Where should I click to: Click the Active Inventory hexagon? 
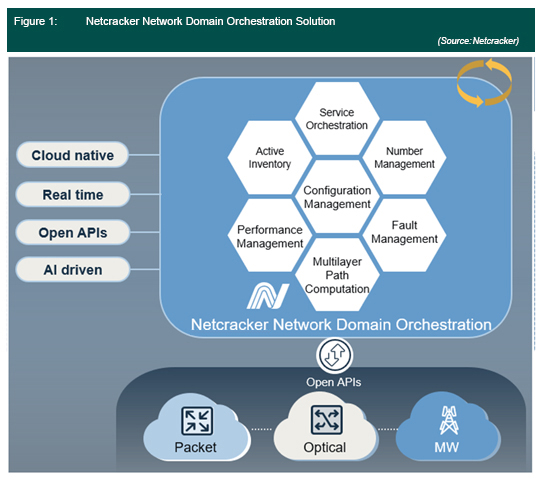click(270, 157)
